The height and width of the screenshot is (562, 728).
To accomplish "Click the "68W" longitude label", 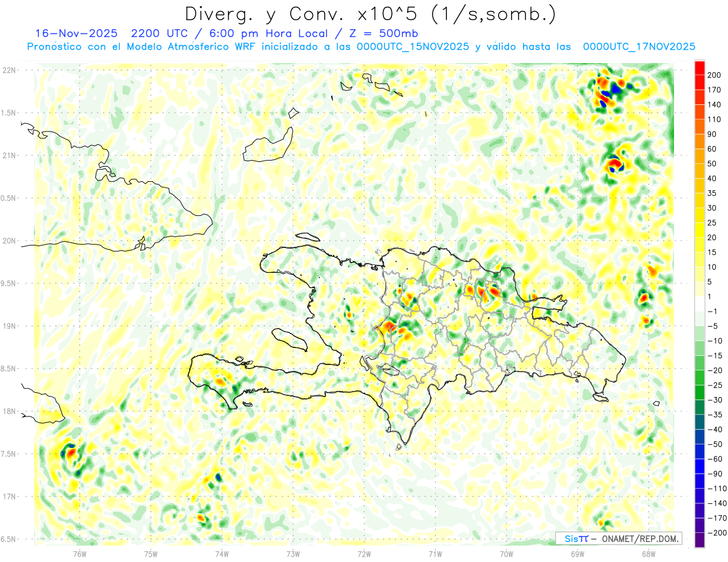I will tap(649, 553).
